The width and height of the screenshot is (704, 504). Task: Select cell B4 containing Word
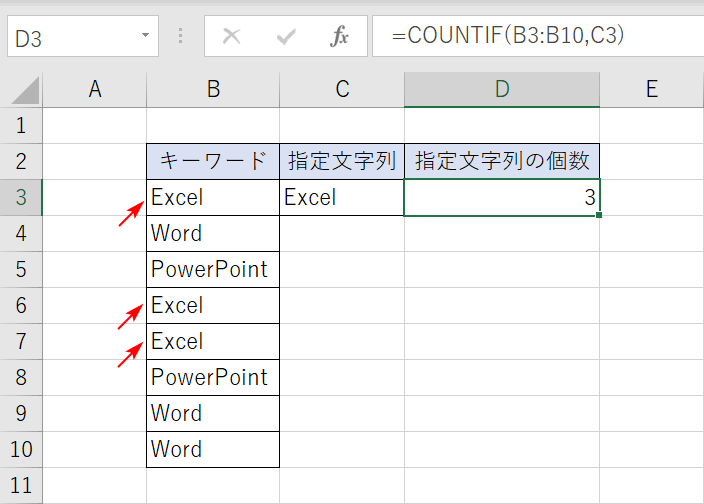pyautogui.click(x=213, y=233)
